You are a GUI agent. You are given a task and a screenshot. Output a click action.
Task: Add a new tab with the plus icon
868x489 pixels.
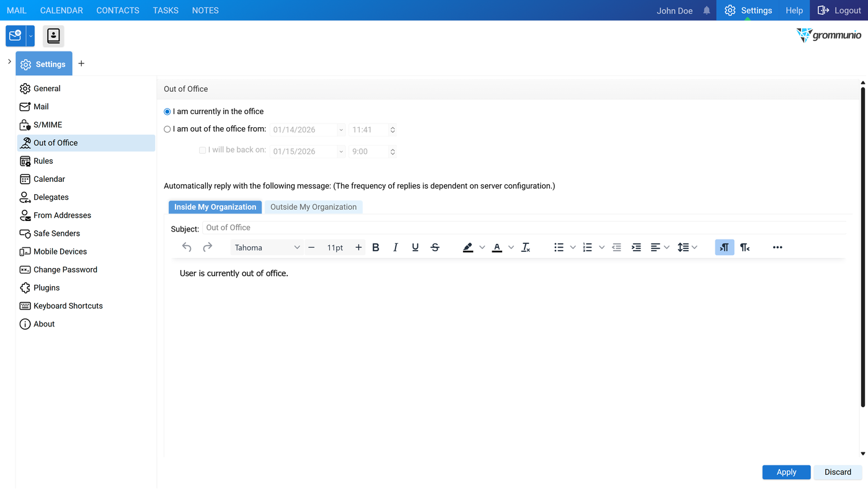click(x=81, y=63)
